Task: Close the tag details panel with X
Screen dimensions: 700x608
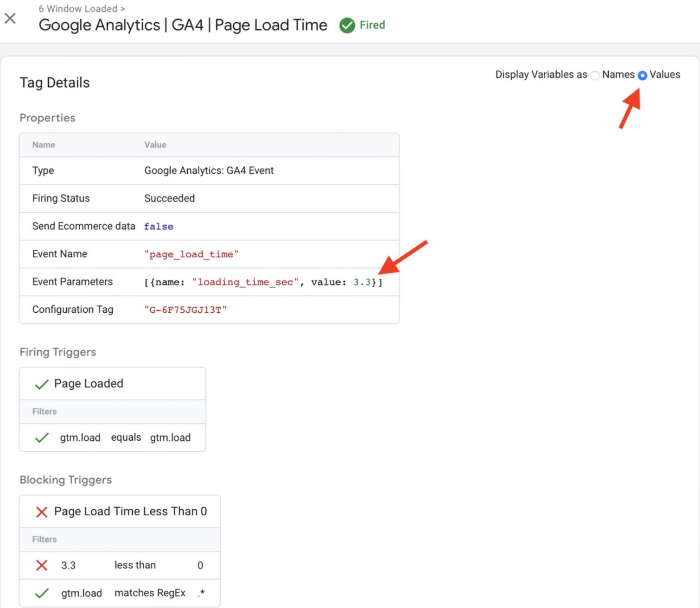Action: tap(10, 19)
